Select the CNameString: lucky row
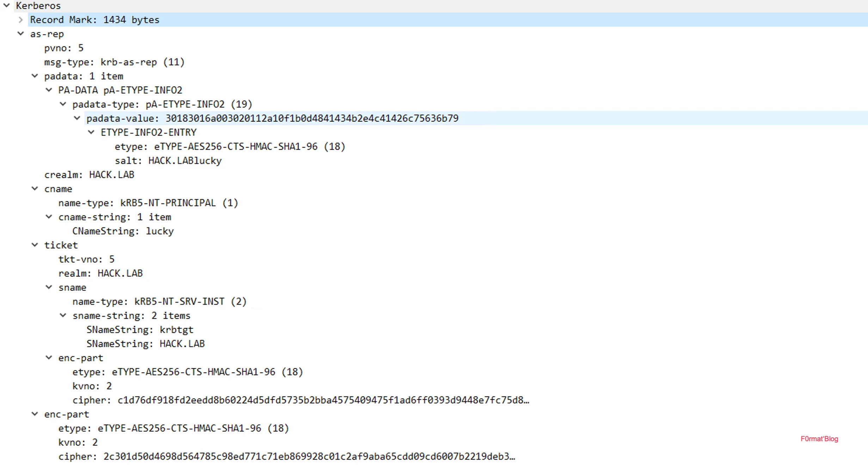The width and height of the screenshot is (868, 475). tap(123, 231)
